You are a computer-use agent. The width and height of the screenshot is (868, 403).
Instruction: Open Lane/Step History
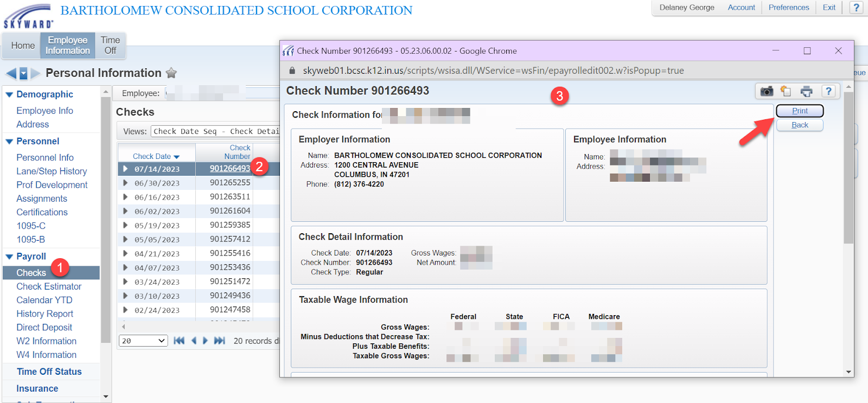(x=52, y=171)
